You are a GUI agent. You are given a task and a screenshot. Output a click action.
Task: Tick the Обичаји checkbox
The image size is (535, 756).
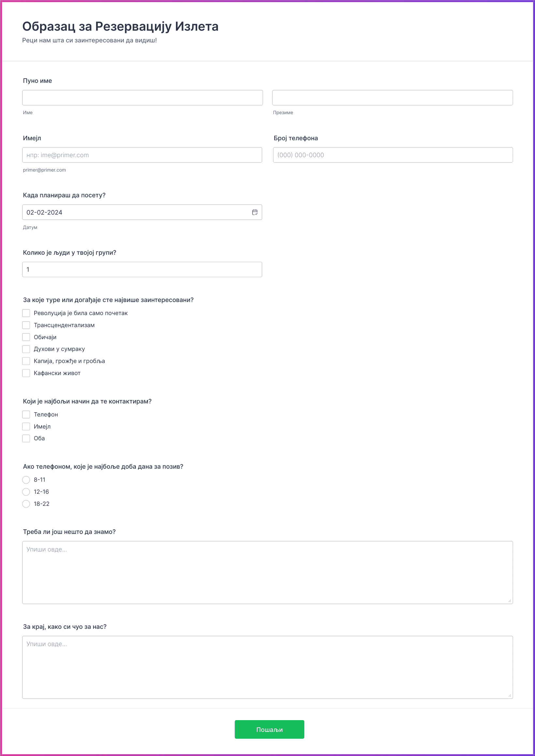click(x=26, y=337)
